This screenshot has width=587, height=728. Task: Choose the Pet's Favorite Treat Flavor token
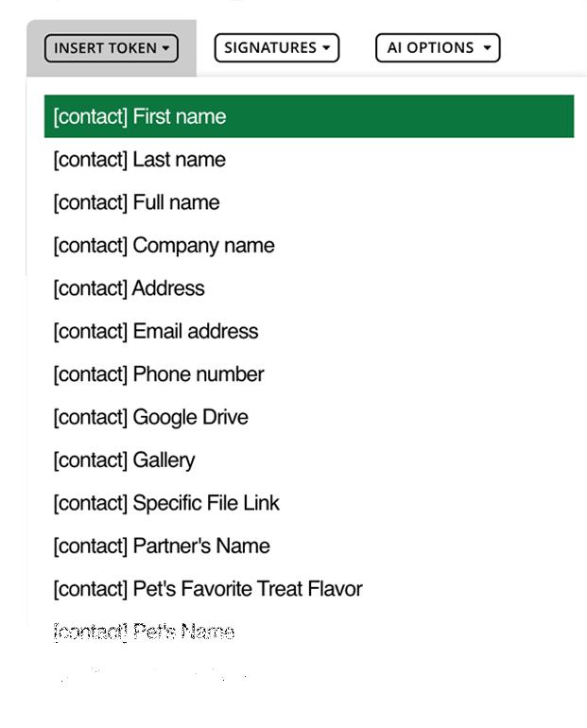[x=208, y=590]
